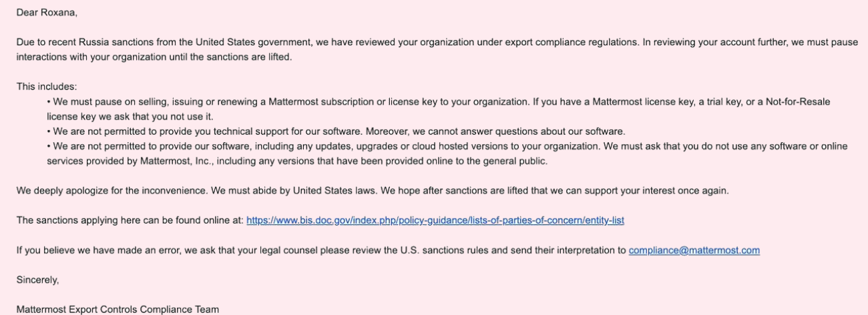This screenshot has width=868, height=315.
Task: Click the opening paragraph about Russia sanctions
Action: click(x=267, y=42)
